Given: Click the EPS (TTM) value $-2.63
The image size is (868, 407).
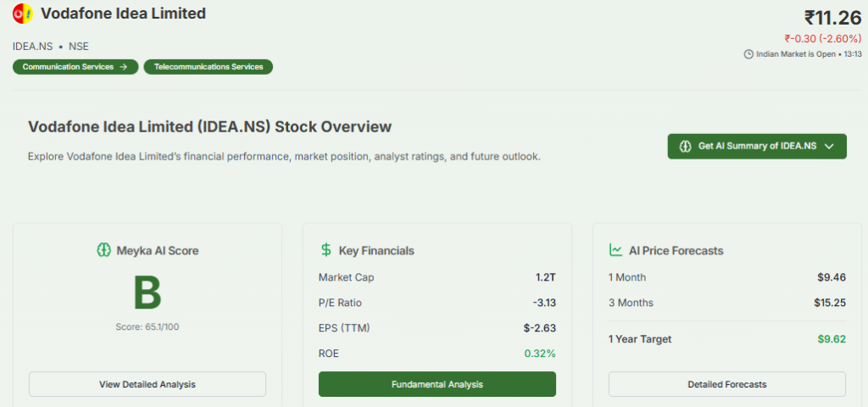Looking at the screenshot, I should pos(540,328).
